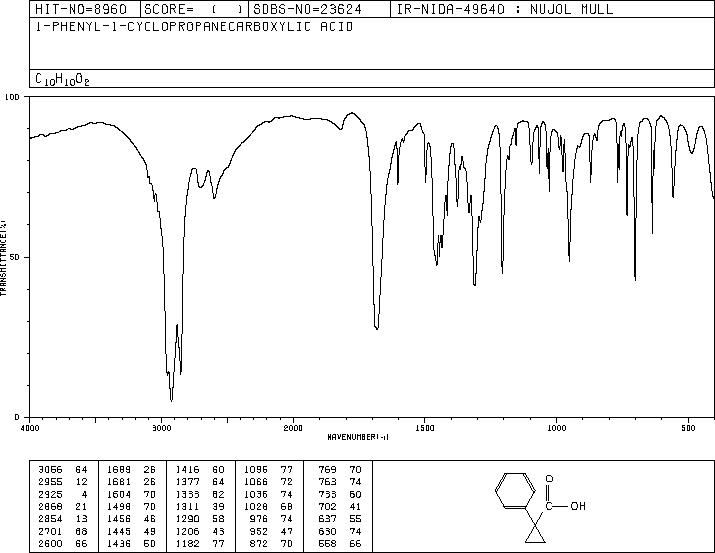Click the strongest C-H peak near 2925

pyautogui.click(x=171, y=400)
